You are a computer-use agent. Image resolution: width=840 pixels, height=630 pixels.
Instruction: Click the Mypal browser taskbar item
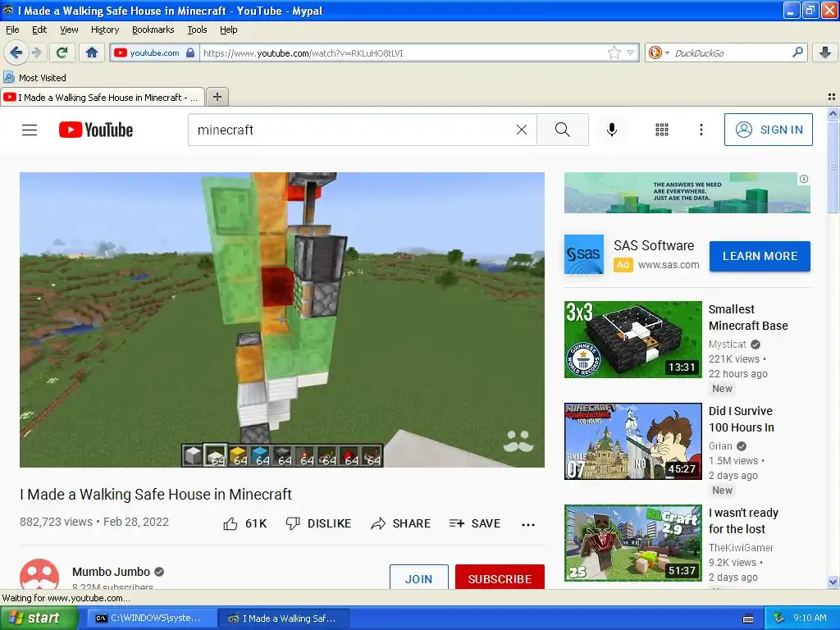pos(284,619)
